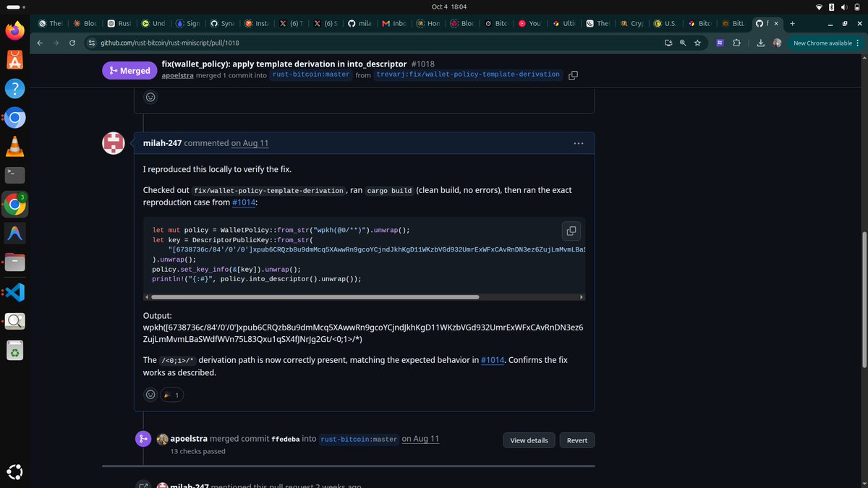Open system tray volume and power menu

click(838, 6)
